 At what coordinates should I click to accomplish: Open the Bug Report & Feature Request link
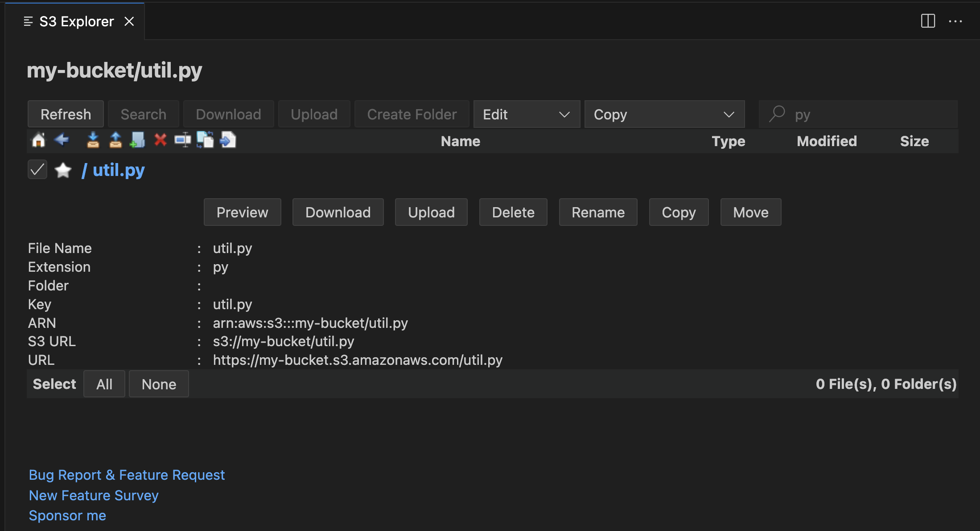coord(127,475)
